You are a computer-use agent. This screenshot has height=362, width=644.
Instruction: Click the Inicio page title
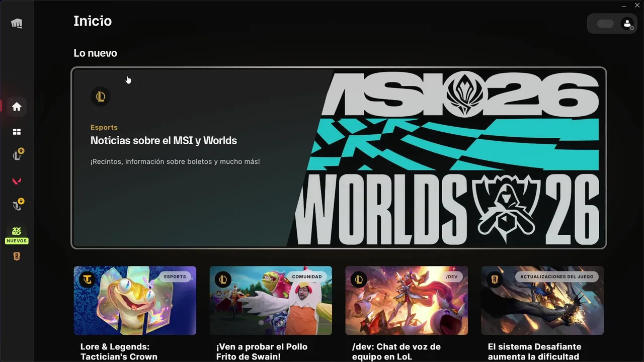(93, 21)
